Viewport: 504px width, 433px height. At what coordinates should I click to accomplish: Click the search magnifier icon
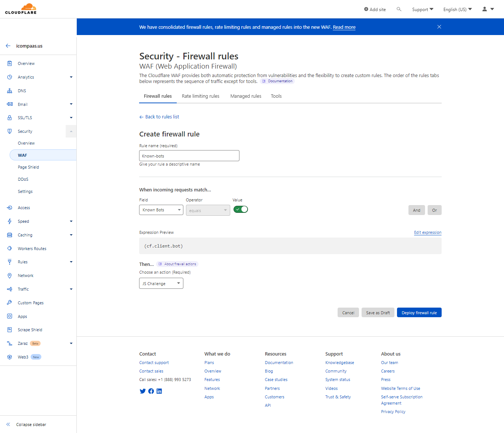pyautogui.click(x=399, y=9)
